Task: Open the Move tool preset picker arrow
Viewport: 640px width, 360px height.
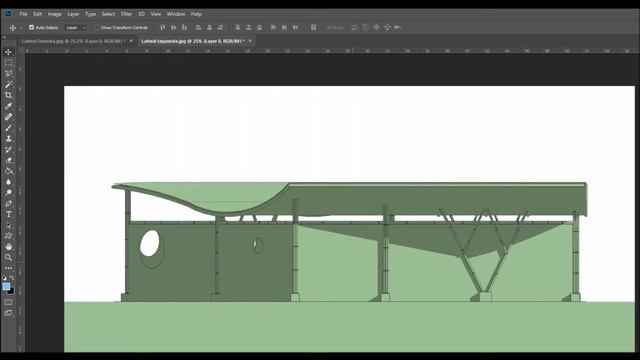Action: [20, 28]
